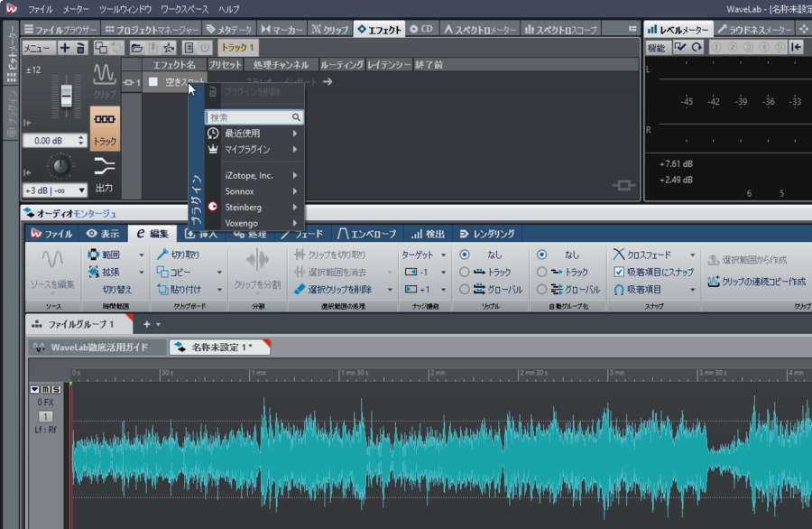Open the Copy dropdown arrow

click(219, 272)
